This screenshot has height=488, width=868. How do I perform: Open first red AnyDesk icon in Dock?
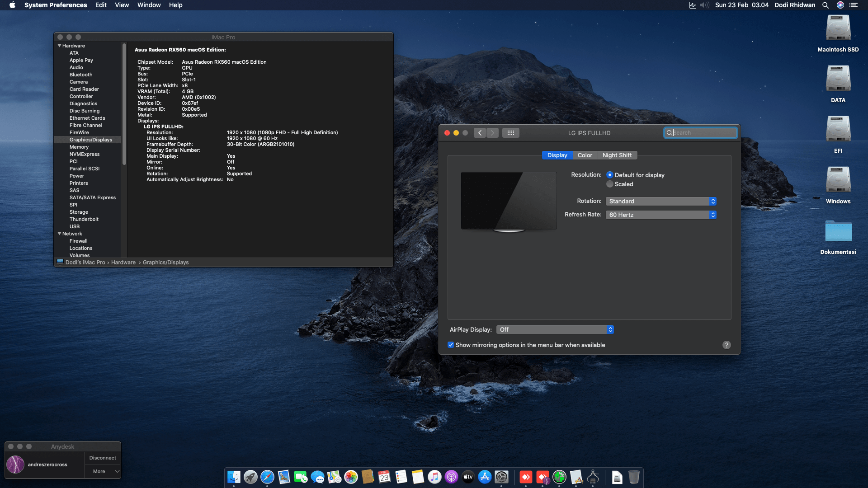point(526,477)
